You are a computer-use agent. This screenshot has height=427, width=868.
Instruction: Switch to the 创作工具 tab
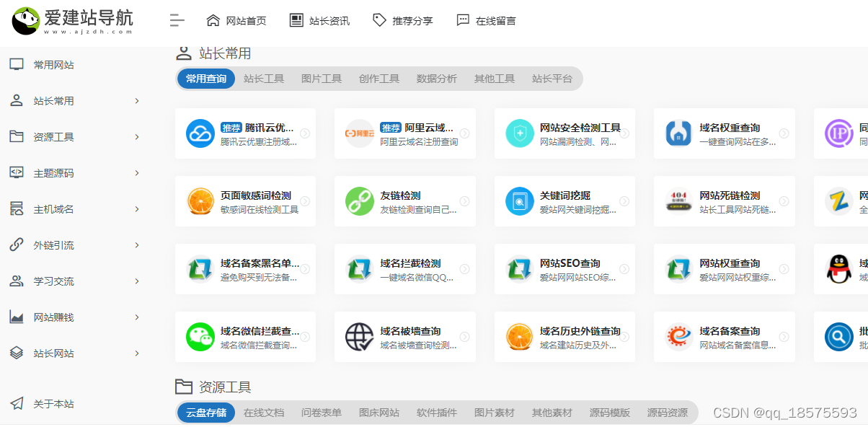379,79
